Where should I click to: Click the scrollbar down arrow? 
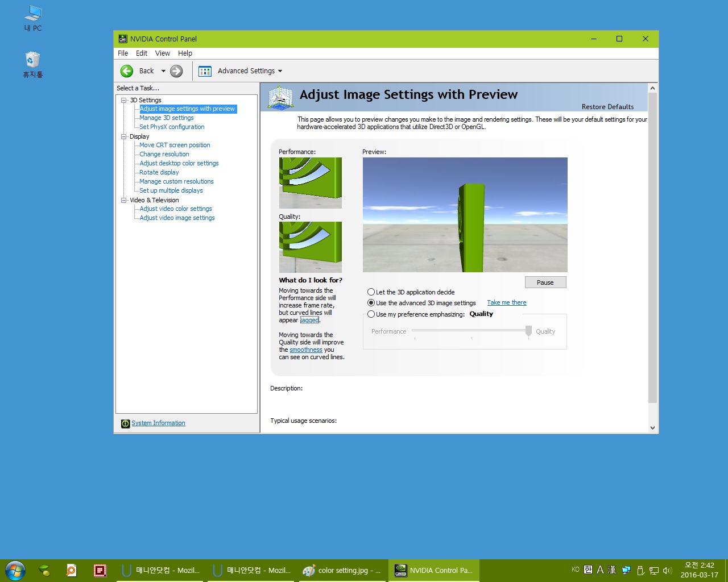click(x=652, y=428)
